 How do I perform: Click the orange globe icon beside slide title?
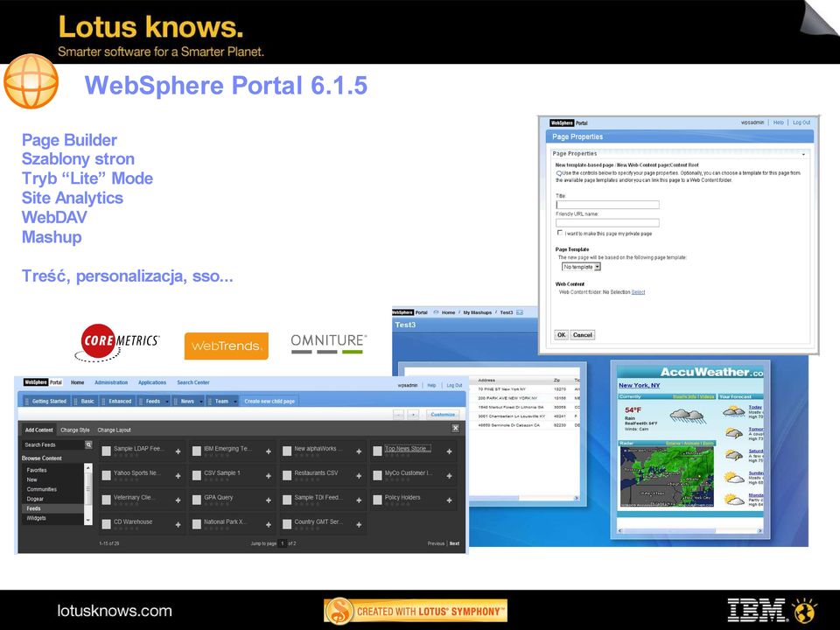pyautogui.click(x=31, y=80)
